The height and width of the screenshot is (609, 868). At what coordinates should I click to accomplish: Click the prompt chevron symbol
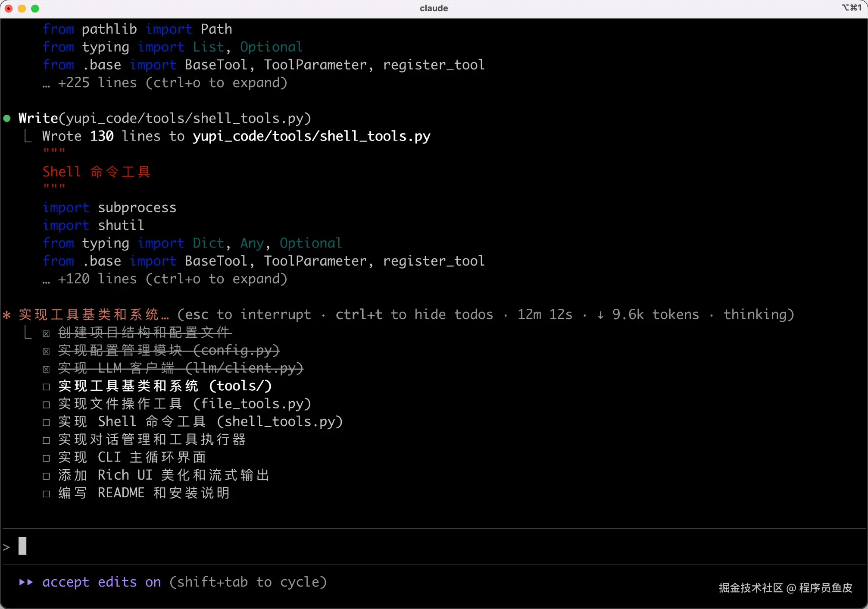[x=6, y=547]
